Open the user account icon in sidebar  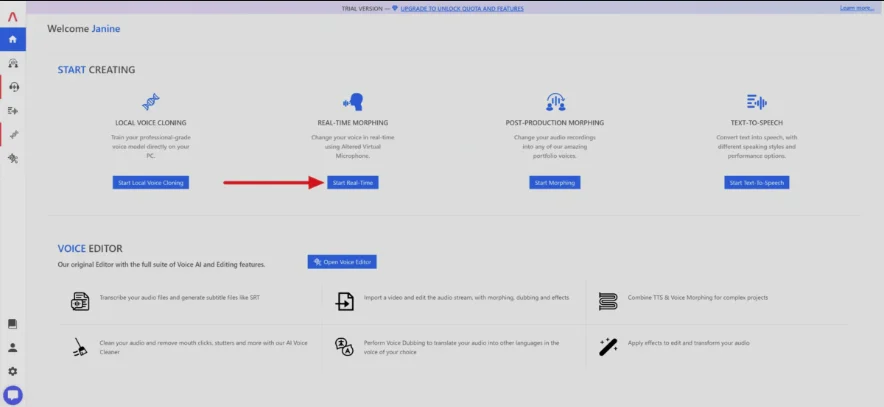coord(12,348)
